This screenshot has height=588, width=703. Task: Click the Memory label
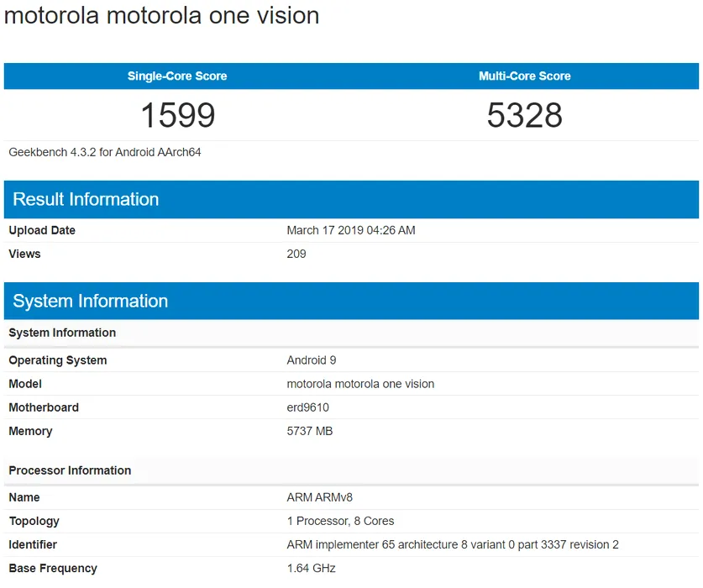[x=30, y=432]
